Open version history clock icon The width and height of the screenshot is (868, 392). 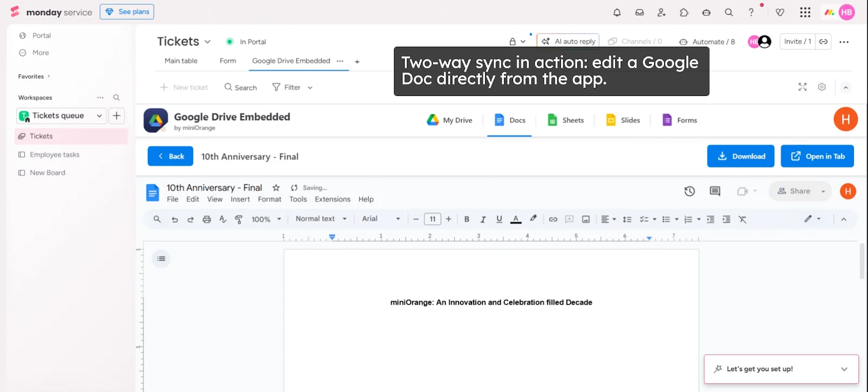[x=690, y=191]
